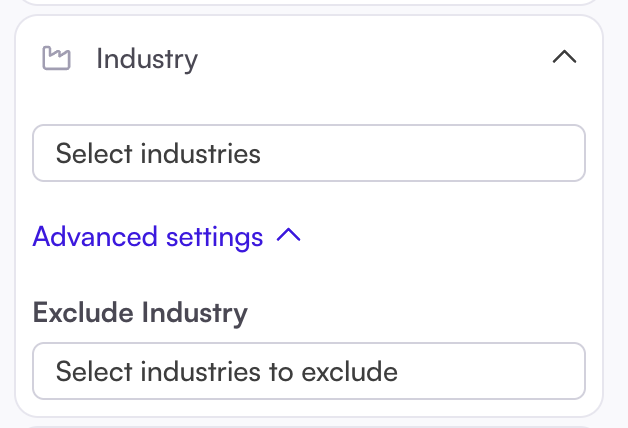Focus the exclude industries input field

point(308,372)
